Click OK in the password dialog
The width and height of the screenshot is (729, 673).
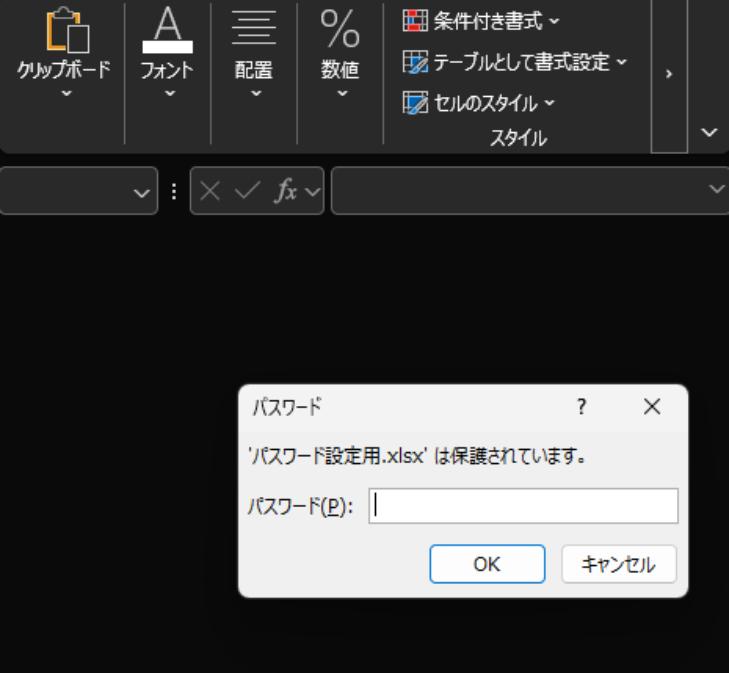(487, 564)
